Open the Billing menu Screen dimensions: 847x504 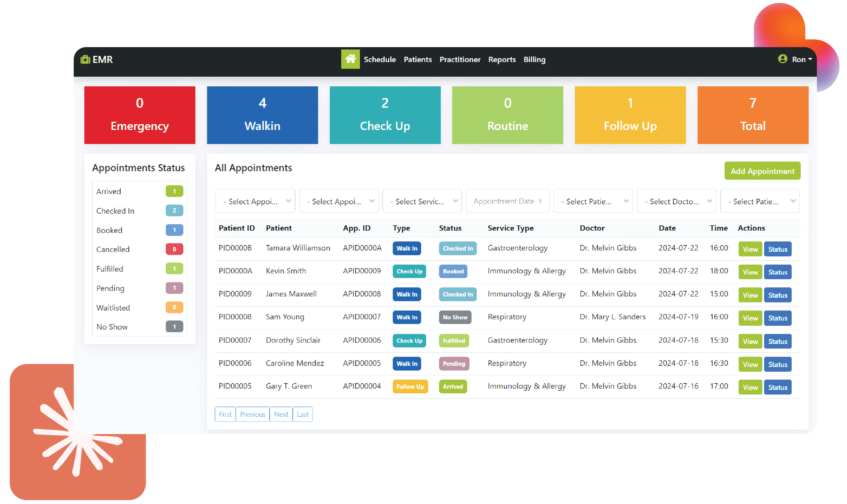[x=534, y=59]
